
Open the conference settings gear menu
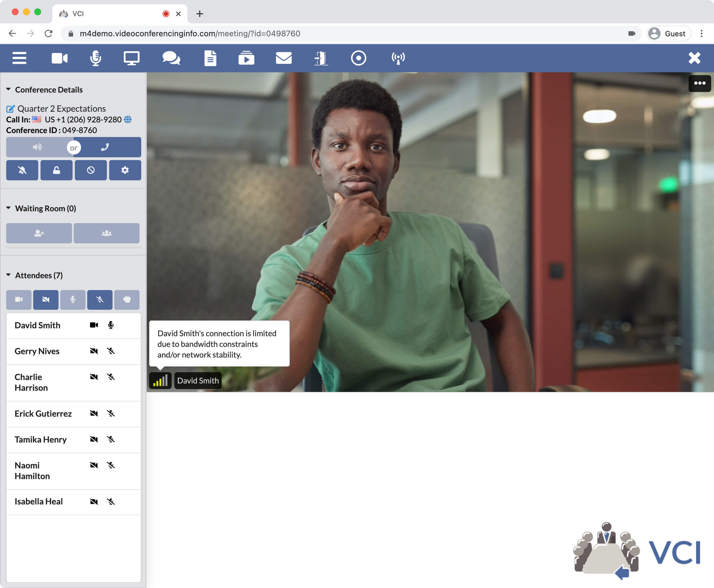click(125, 170)
